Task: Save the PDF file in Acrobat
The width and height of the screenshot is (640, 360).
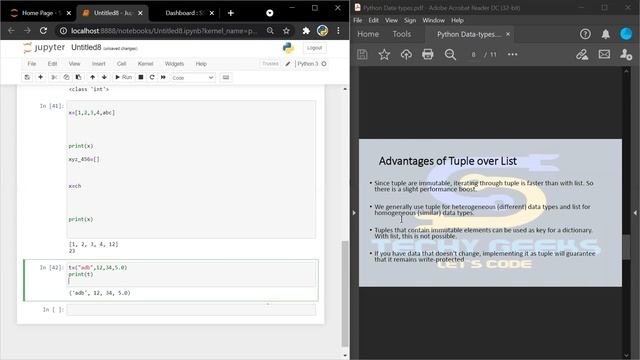Action: click(362, 54)
